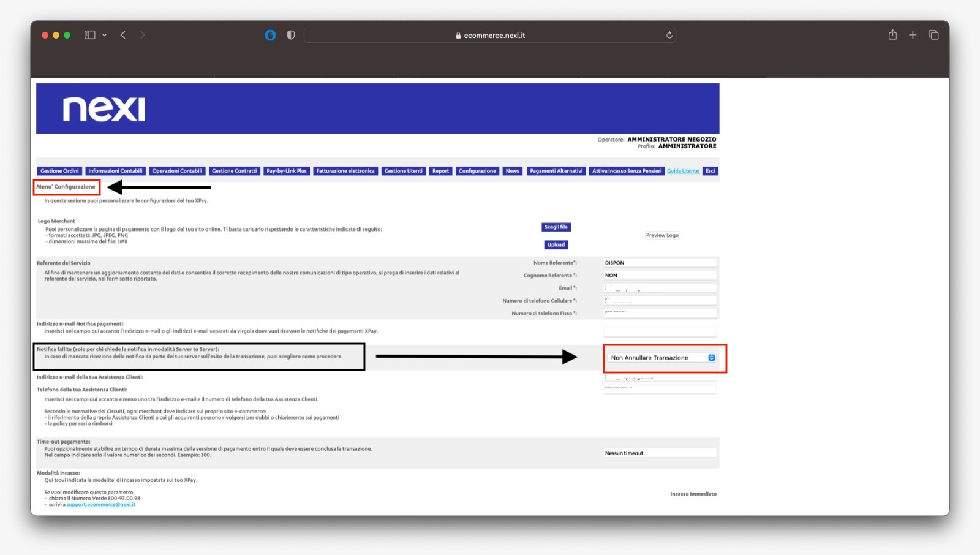The height and width of the screenshot is (555, 980).
Task: Follow the Guida Utente link
Action: coord(683,171)
